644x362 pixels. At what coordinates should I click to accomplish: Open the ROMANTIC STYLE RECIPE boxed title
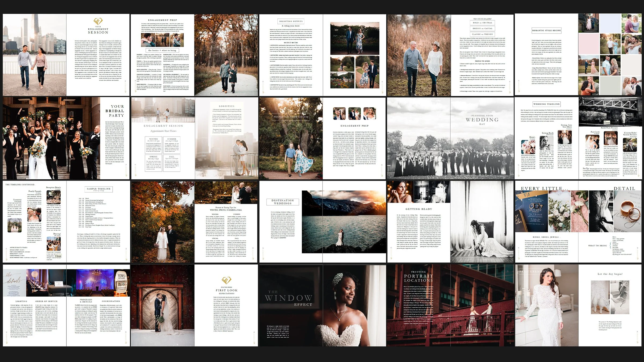click(x=546, y=31)
